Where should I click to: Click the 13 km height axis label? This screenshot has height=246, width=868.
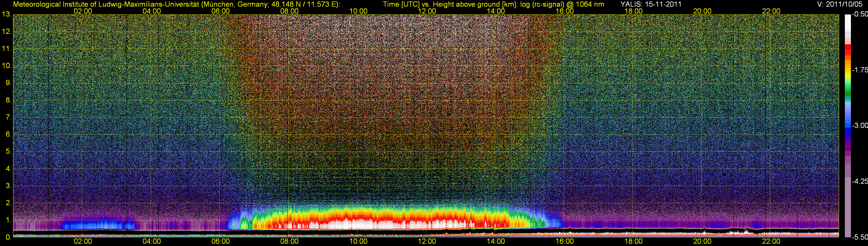[6, 14]
